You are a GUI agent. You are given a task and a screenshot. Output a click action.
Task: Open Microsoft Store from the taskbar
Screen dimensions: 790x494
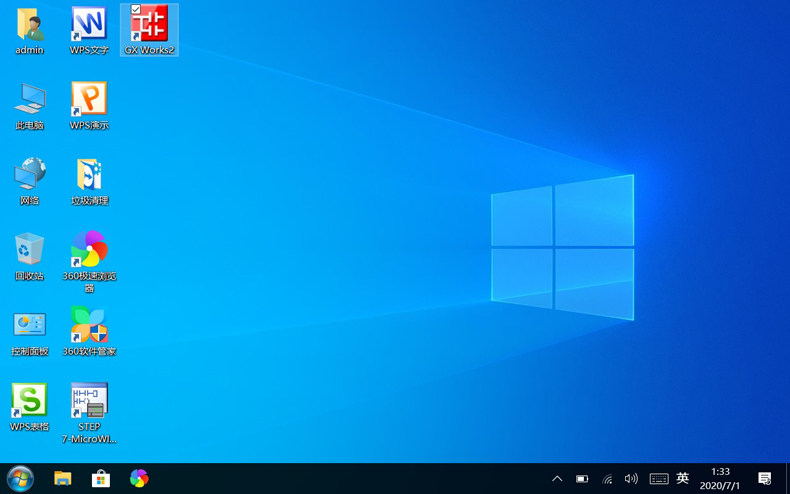click(101, 478)
